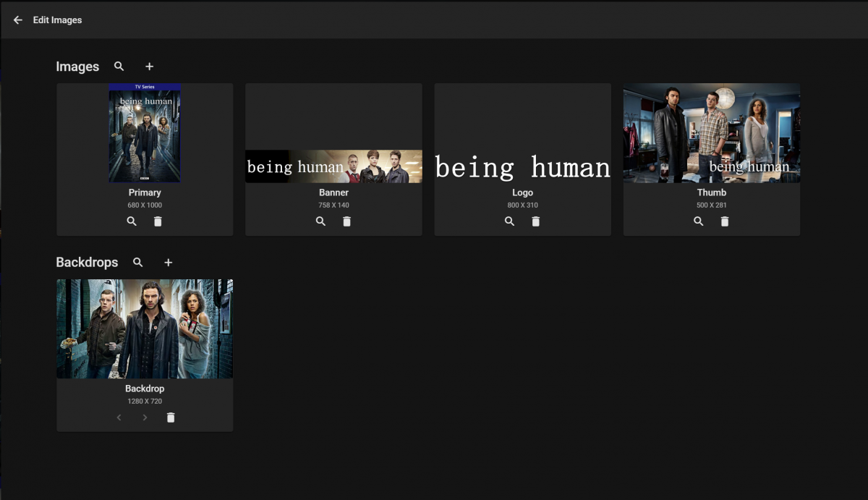Search for a new Logo image

[509, 221]
